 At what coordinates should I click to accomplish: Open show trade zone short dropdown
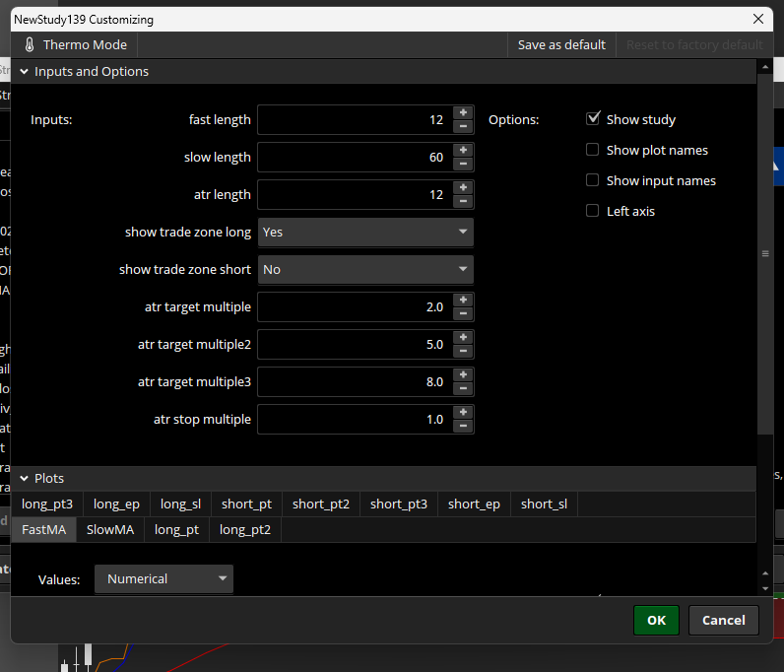[365, 270]
